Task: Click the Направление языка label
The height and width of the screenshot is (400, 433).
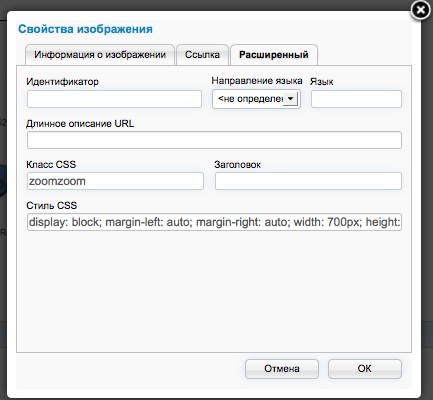Action: pos(257,81)
